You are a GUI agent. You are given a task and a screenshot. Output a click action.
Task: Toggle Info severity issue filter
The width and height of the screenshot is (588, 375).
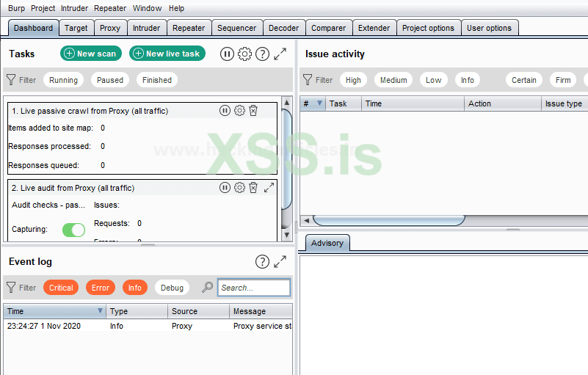click(x=468, y=80)
